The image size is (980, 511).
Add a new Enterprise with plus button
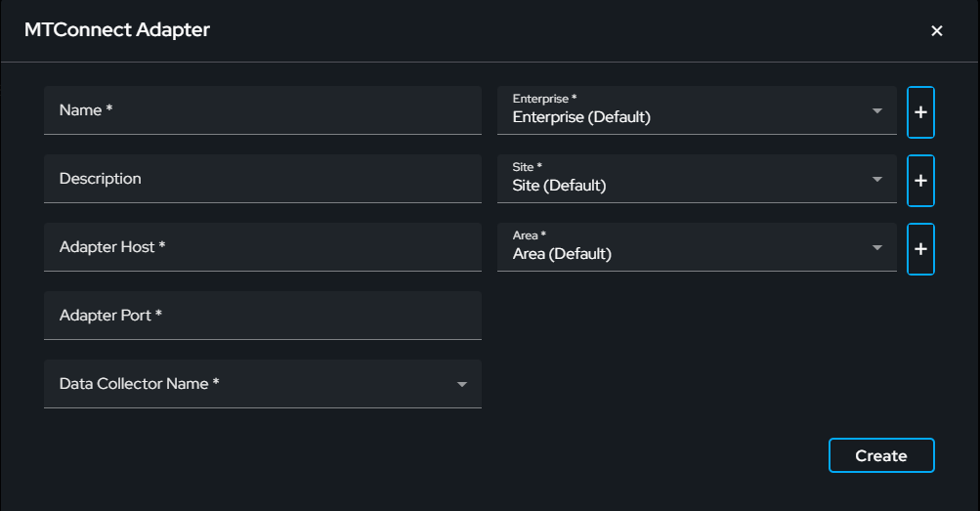(920, 112)
